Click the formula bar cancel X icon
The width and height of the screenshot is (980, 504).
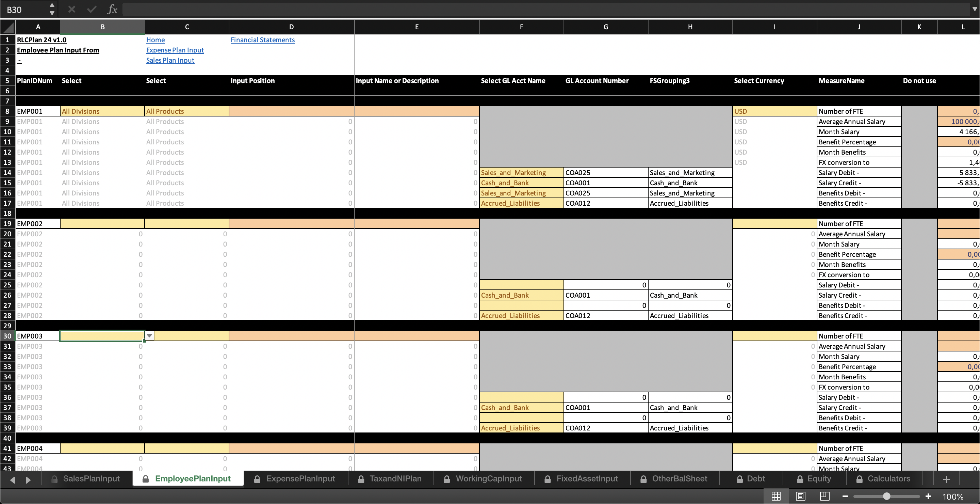click(71, 9)
